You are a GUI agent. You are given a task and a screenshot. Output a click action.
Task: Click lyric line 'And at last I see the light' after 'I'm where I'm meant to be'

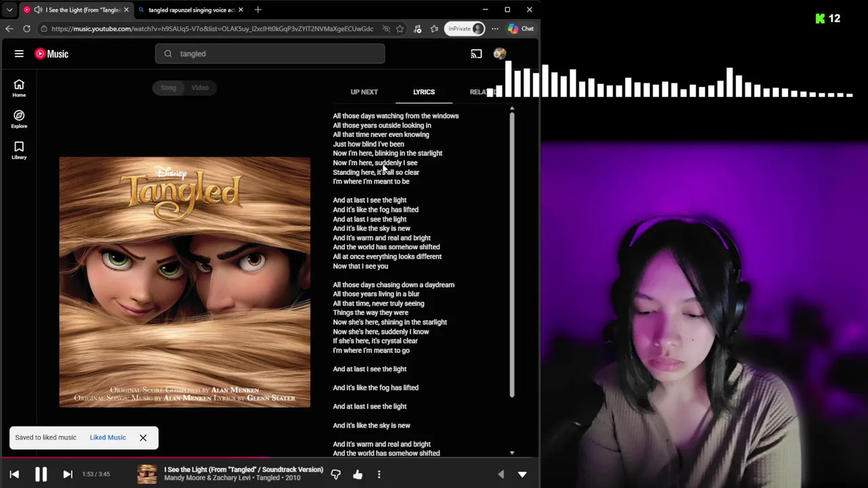coord(370,200)
